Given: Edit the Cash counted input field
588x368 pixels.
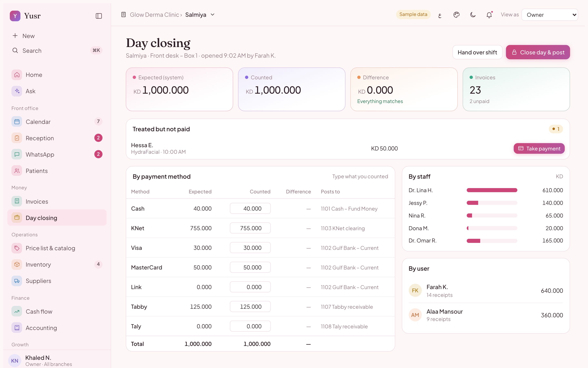Looking at the screenshot, I should pyautogui.click(x=250, y=208).
